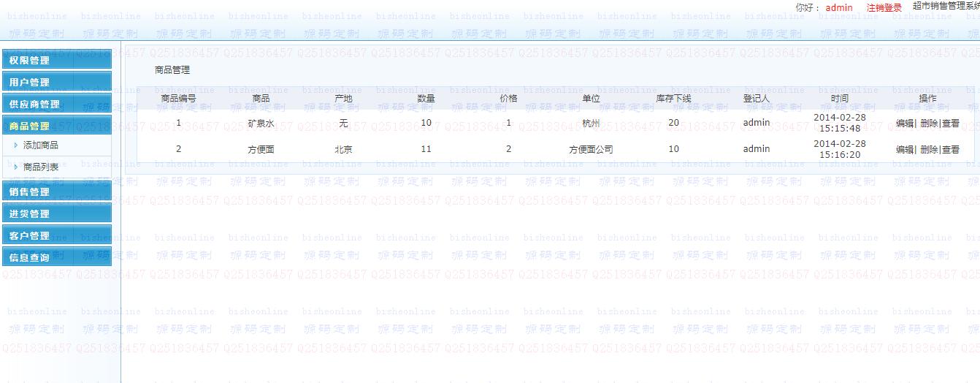The height and width of the screenshot is (383, 980).
Task: Click the arrow icon beside 商品列表
Action: [x=16, y=167]
